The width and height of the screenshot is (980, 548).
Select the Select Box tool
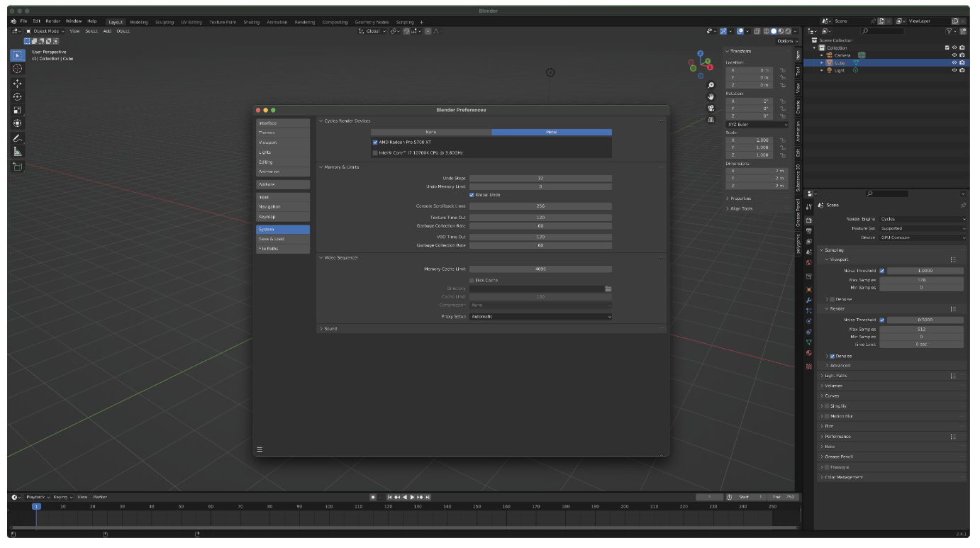tap(18, 55)
